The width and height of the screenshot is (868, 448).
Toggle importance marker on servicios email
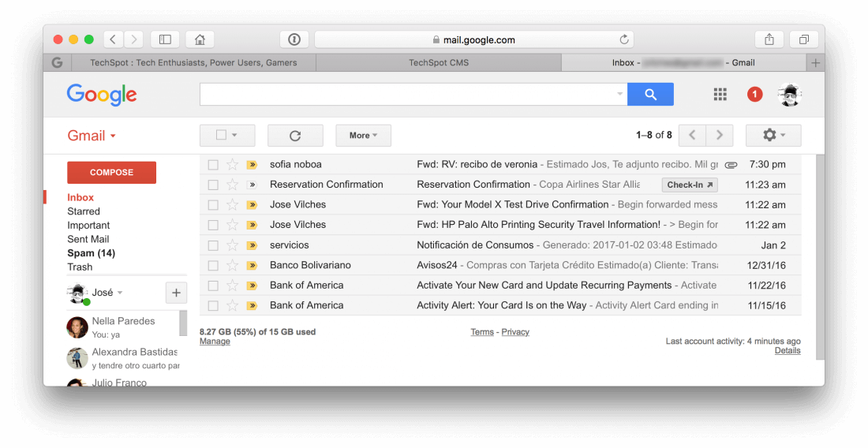pyautogui.click(x=252, y=245)
